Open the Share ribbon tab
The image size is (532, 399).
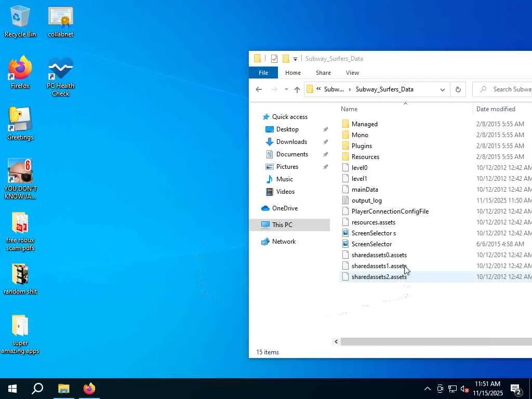[x=323, y=73]
